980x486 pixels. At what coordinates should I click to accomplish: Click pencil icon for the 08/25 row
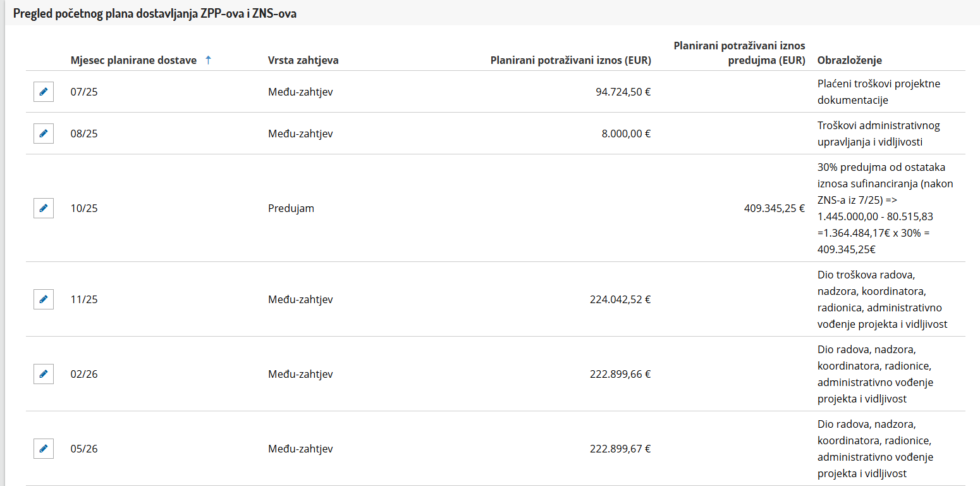point(44,134)
